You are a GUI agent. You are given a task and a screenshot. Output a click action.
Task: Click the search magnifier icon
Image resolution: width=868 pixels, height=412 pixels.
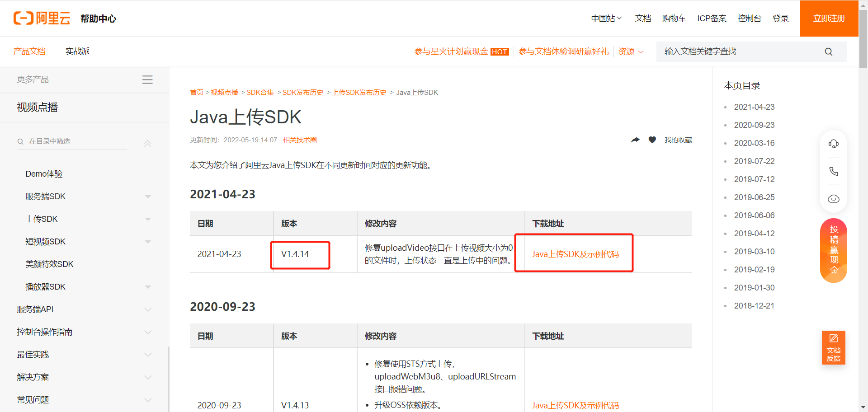[828, 51]
